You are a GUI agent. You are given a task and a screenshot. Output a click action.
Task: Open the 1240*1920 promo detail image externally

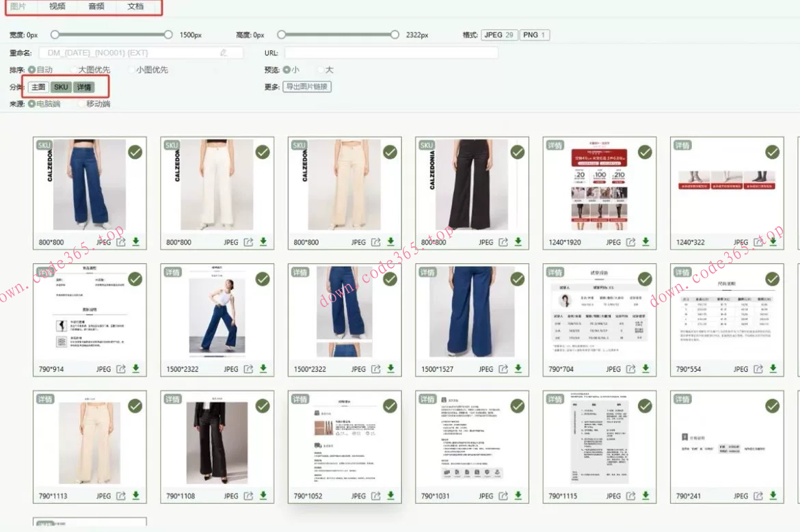(629, 241)
